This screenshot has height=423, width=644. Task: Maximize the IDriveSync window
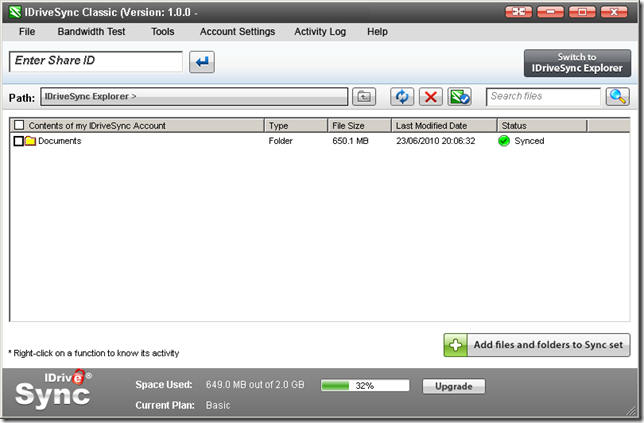[x=582, y=12]
